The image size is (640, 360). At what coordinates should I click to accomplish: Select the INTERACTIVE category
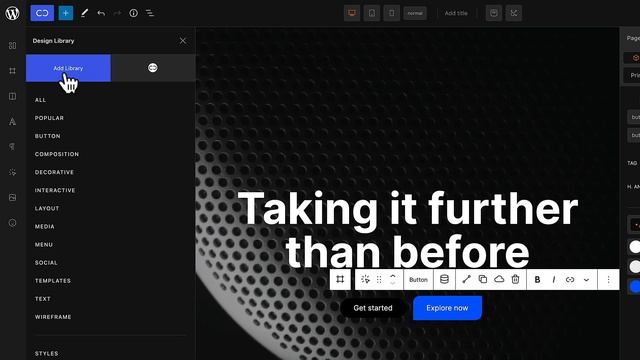coord(55,190)
